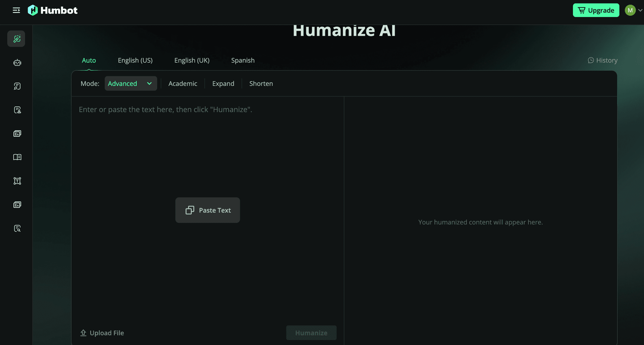Switch to Academic mode
Viewport: 644px width, 345px height.
coord(183,83)
